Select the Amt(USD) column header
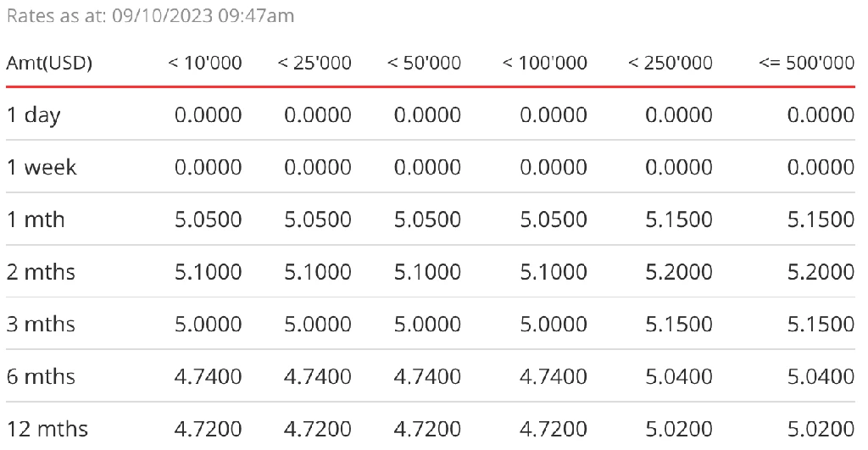The width and height of the screenshot is (868, 450). tap(49, 63)
